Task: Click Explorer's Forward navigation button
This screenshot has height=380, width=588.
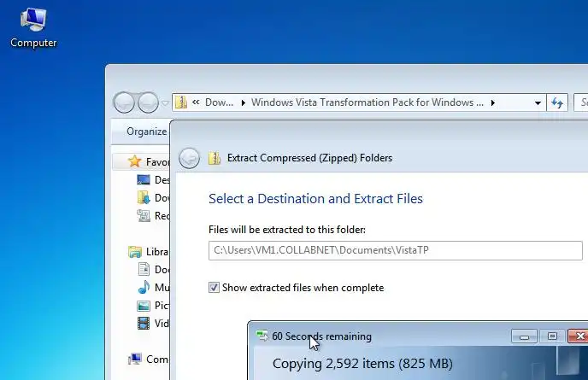Action: pos(148,102)
